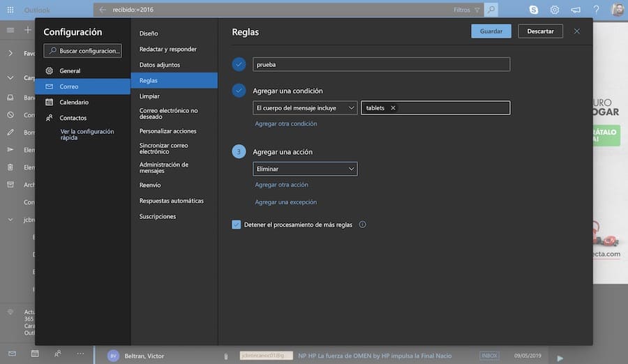Click 'Buscar configuración' search box

[82, 51]
